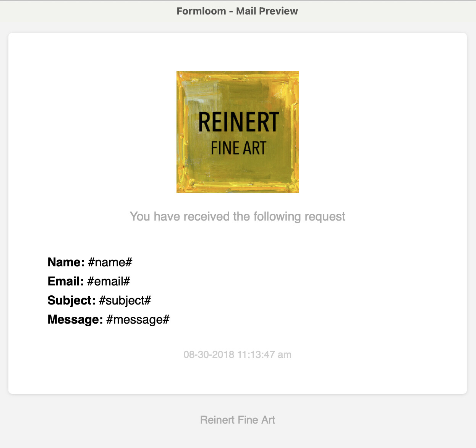
Task: Select the bold Subject: label
Action: tap(71, 300)
